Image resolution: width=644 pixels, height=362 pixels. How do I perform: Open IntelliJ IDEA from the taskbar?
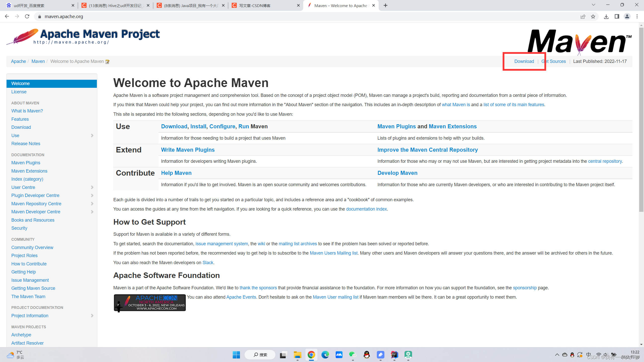[x=394, y=355]
